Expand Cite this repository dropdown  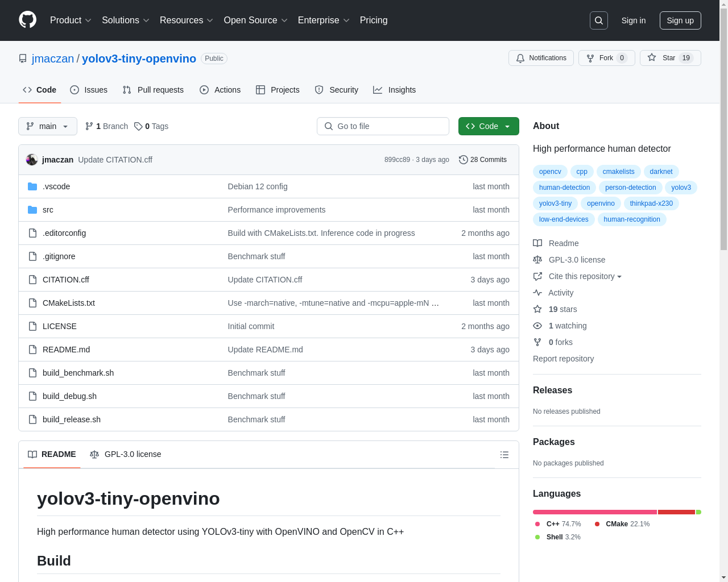585,276
